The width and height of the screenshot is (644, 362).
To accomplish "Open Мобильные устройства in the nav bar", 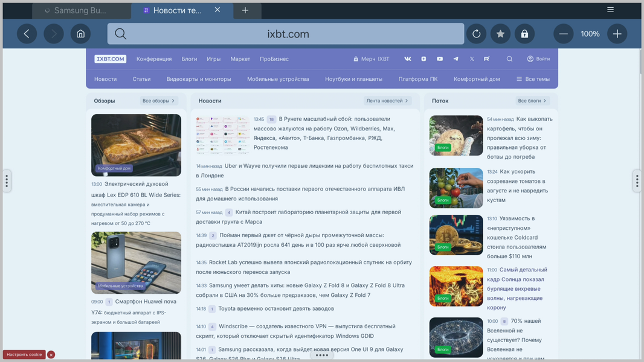I will tap(278, 78).
